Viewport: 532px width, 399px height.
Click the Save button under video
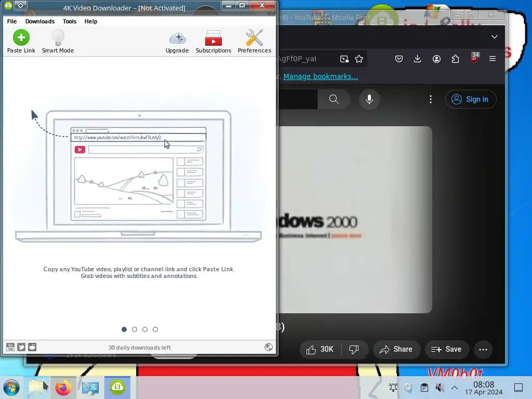pyautogui.click(x=447, y=349)
